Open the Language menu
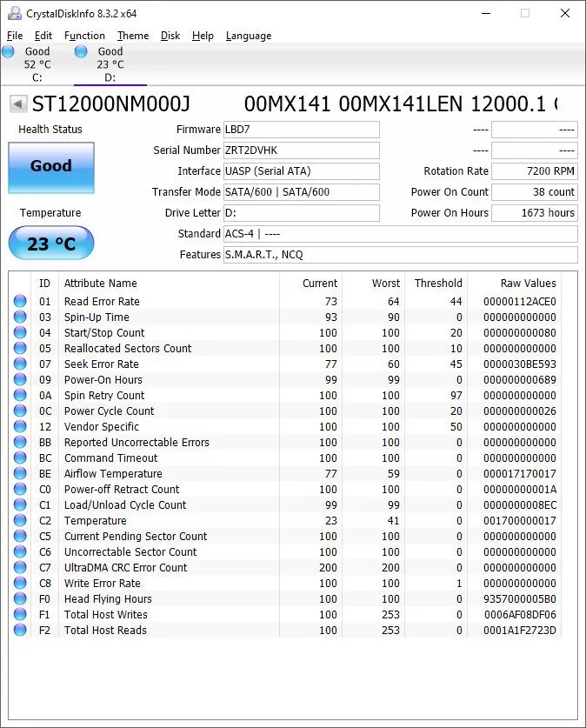Viewport: 586px width, 728px height. point(249,36)
